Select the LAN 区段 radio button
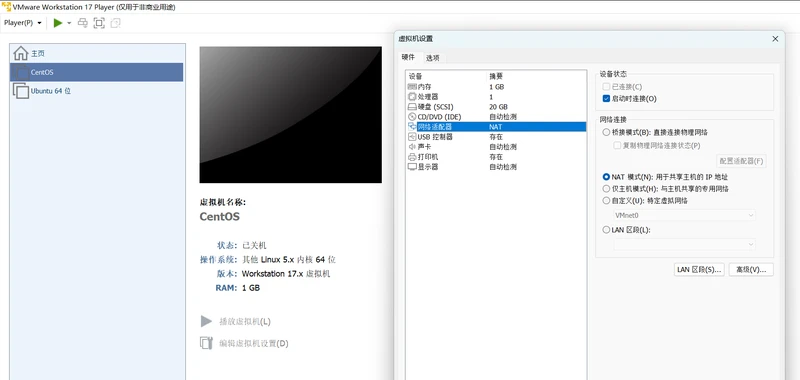The image size is (800, 380). 606,230
